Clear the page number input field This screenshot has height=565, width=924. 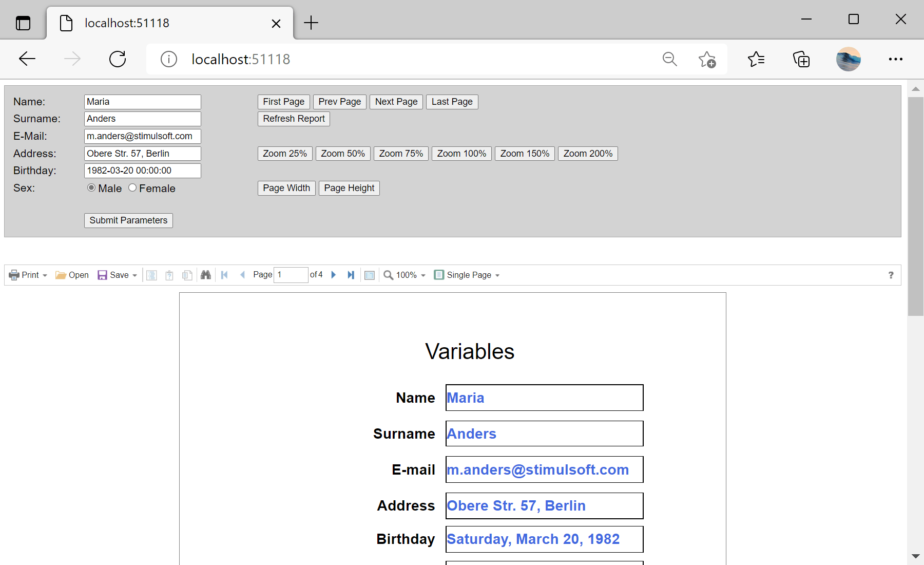click(x=291, y=275)
